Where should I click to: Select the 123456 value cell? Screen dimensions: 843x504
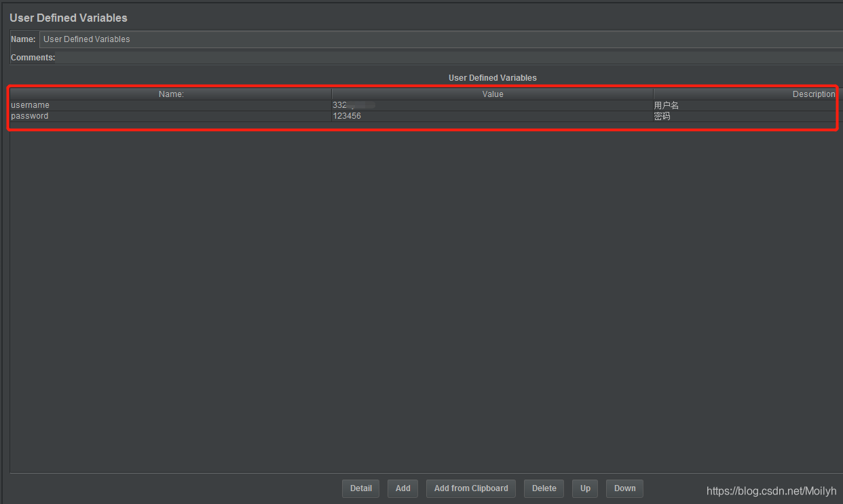[x=492, y=116]
